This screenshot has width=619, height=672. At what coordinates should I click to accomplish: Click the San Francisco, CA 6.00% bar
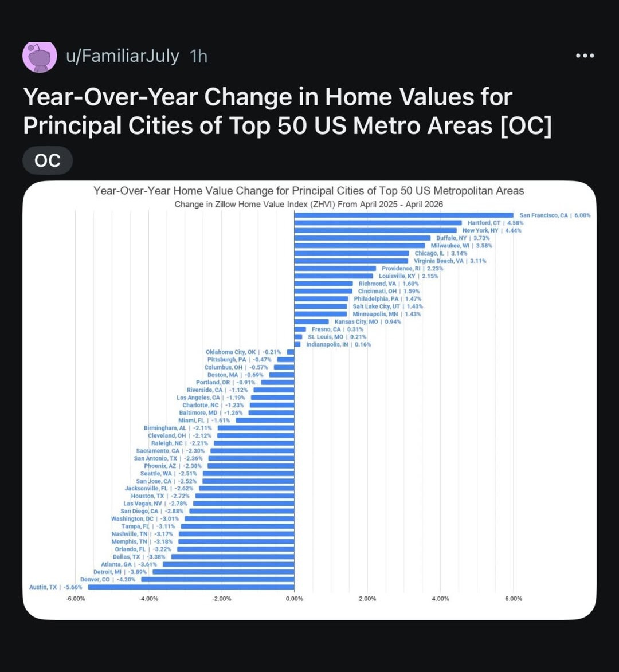tap(404, 215)
